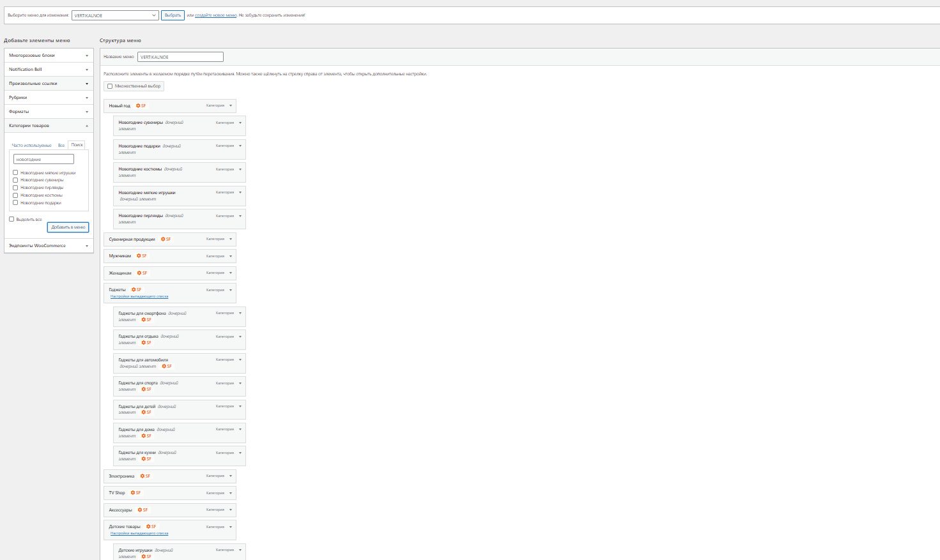Open SF gear for Детские игрушки

click(146, 557)
